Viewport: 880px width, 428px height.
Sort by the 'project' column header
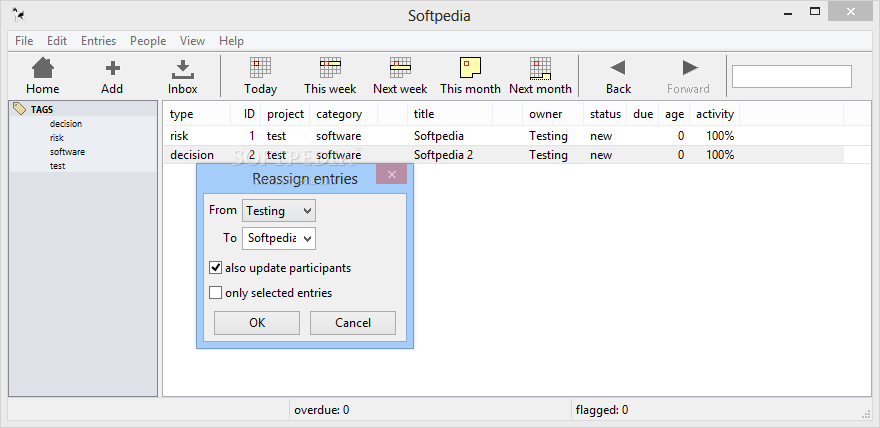tap(285, 114)
